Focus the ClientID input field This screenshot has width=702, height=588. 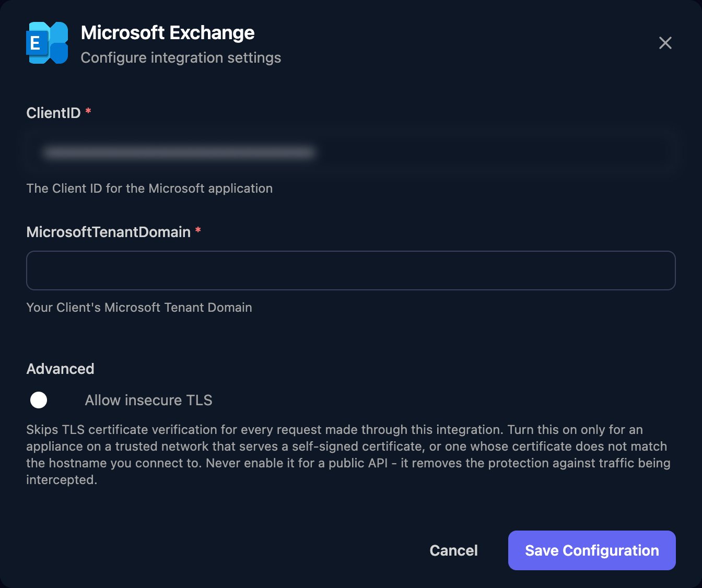click(350, 152)
